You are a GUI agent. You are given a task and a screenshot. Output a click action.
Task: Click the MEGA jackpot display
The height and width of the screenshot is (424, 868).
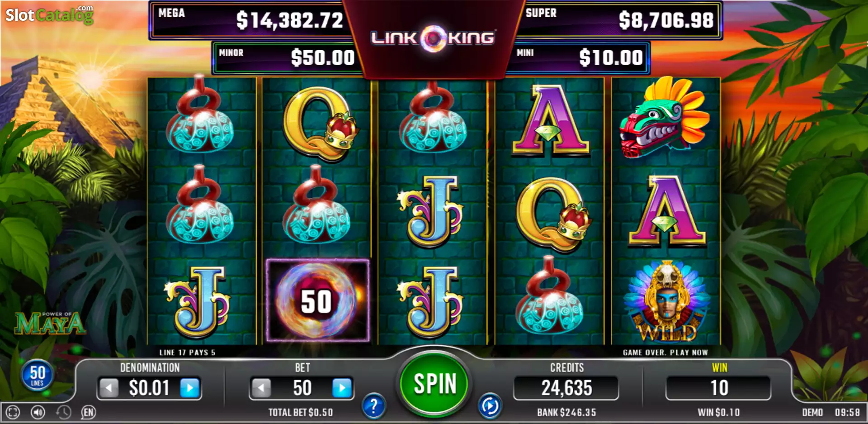(251, 20)
